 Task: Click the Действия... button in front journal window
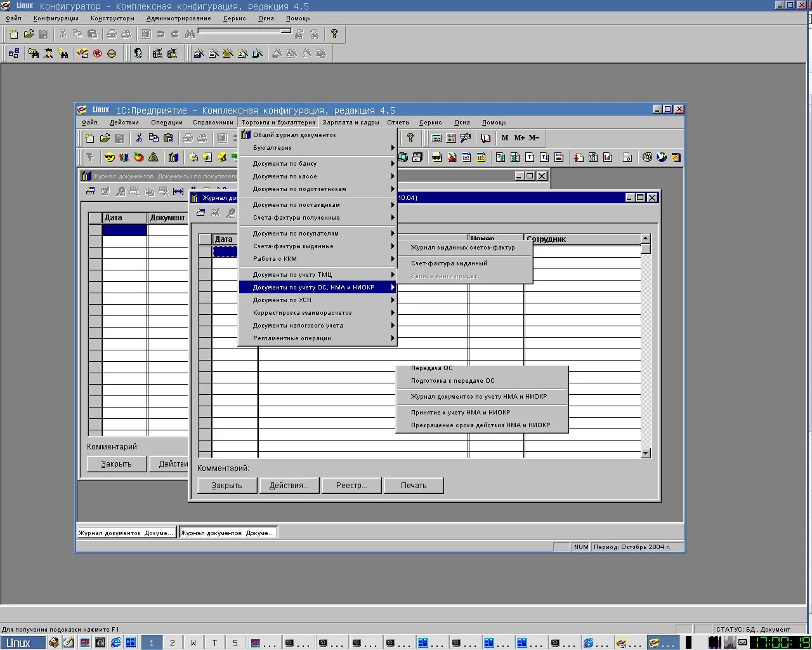pyautogui.click(x=289, y=486)
